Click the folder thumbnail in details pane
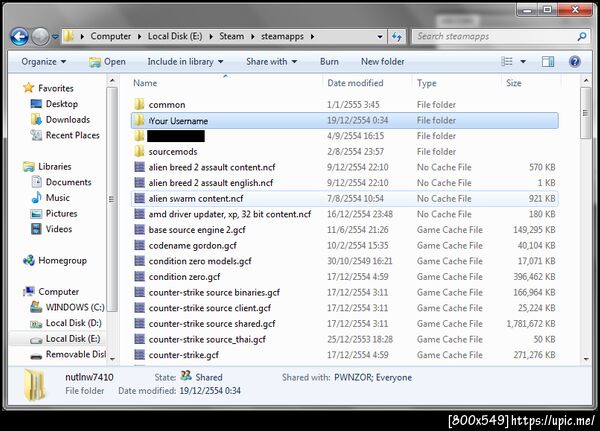 click(34, 385)
